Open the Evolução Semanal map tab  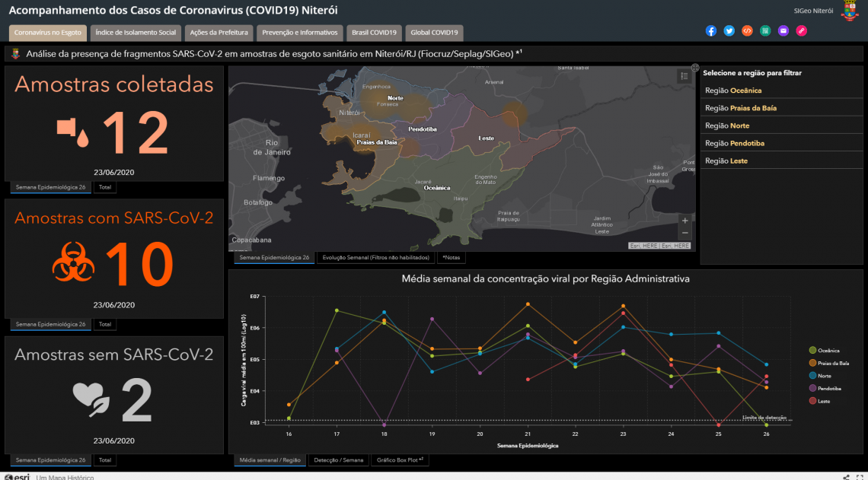click(375, 258)
